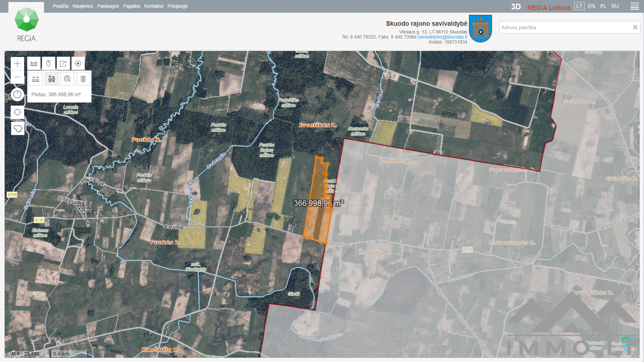
Task: Select LT language
Action: point(579,6)
